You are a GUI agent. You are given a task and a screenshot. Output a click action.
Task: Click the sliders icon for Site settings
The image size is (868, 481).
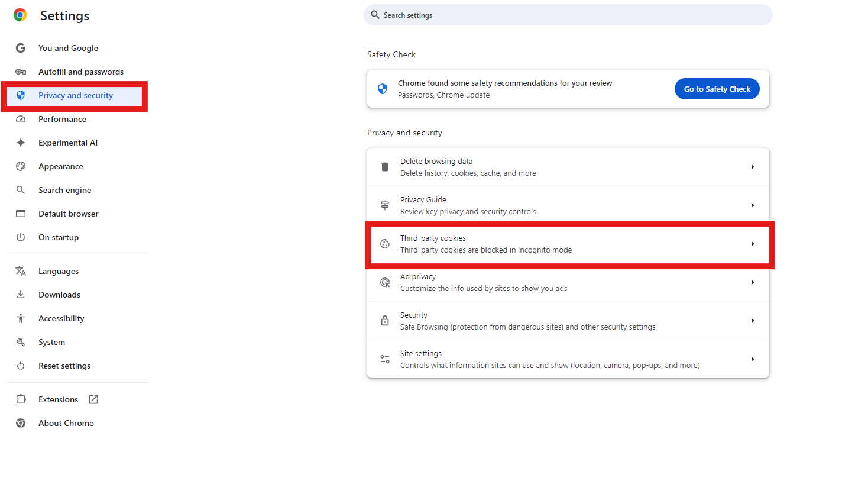pyautogui.click(x=385, y=359)
